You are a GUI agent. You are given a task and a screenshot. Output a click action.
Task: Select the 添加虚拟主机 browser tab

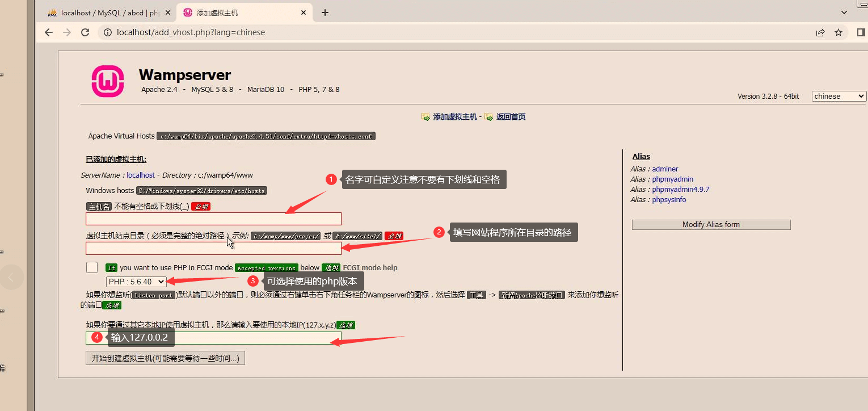coord(245,12)
